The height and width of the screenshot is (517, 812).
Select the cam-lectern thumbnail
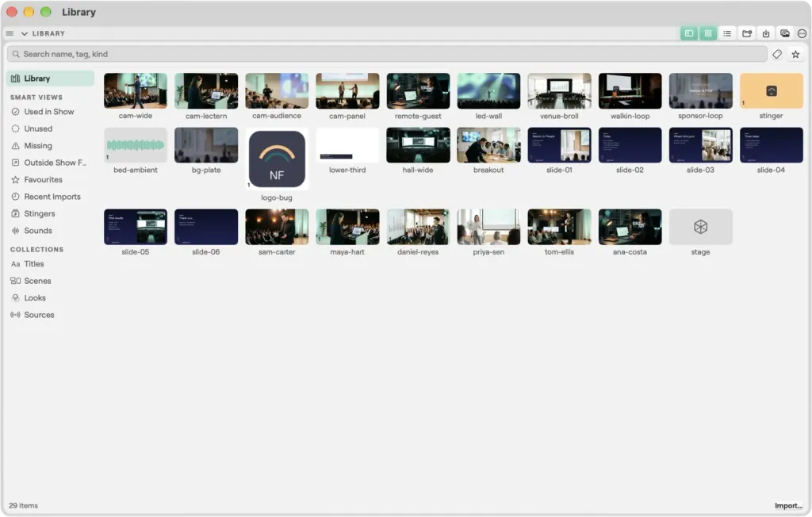coord(206,90)
